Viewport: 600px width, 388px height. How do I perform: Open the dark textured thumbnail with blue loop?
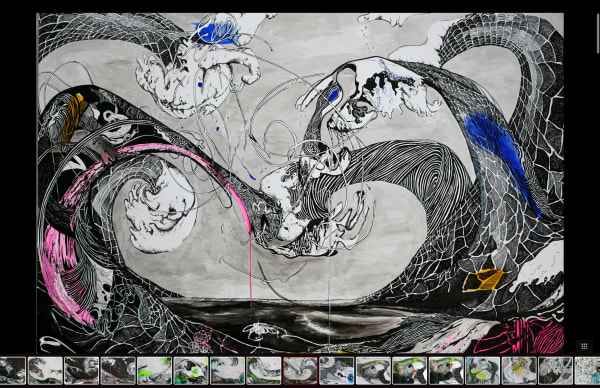click(x=556, y=371)
